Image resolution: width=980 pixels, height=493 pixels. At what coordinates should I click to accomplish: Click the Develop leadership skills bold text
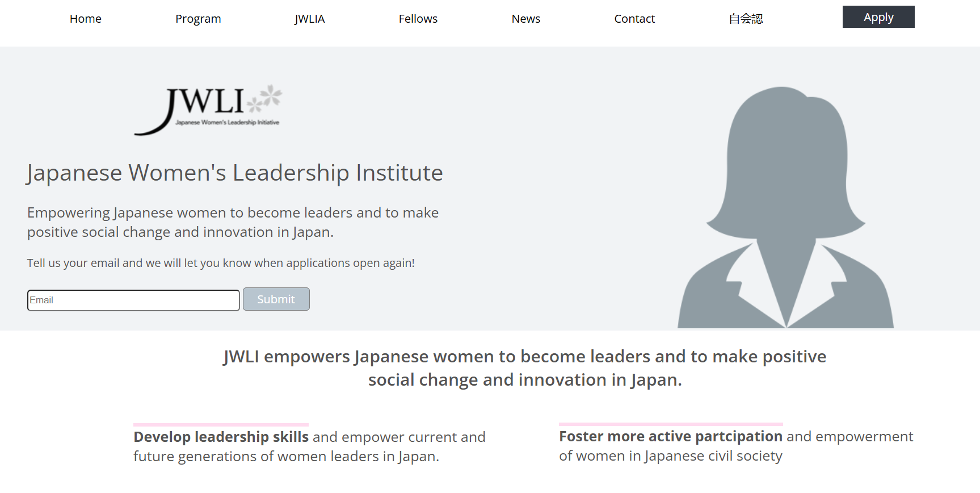pyautogui.click(x=221, y=437)
